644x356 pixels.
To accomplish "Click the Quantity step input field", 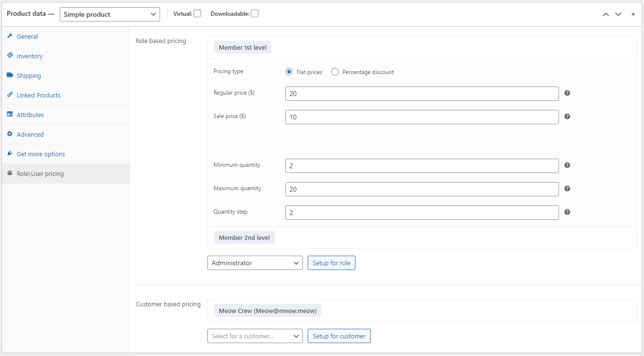I will click(x=422, y=213).
